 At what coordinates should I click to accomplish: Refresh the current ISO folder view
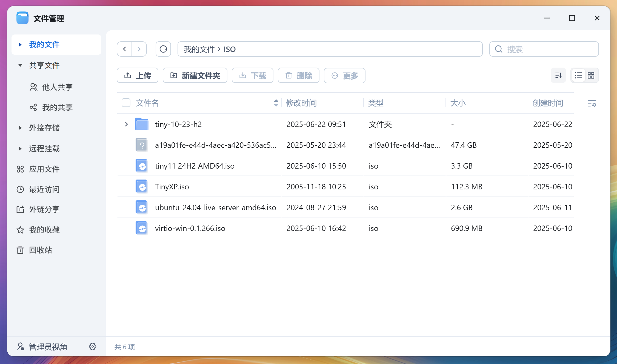pyautogui.click(x=163, y=49)
